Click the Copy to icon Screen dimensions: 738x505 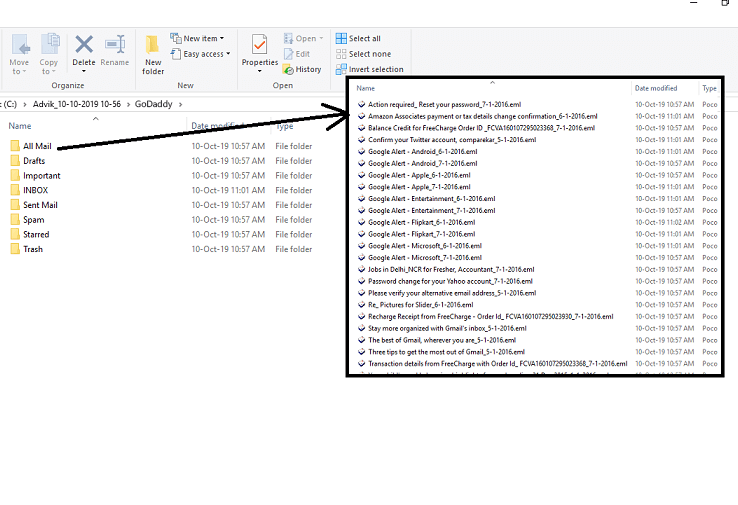coord(50,44)
